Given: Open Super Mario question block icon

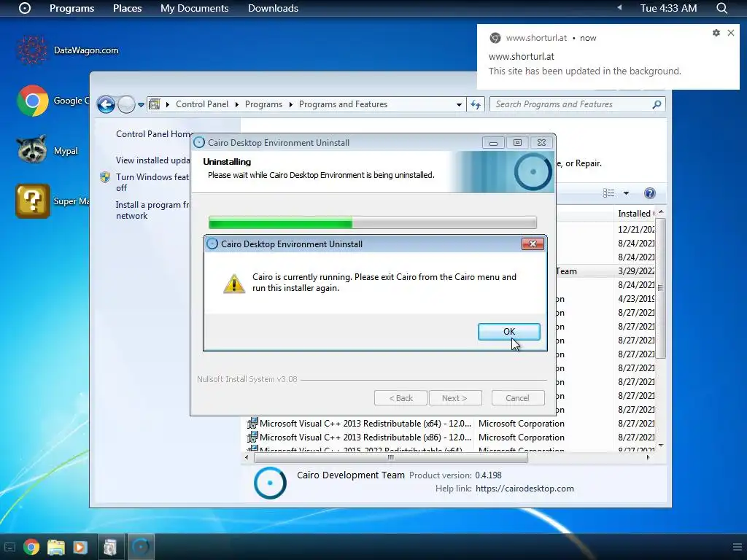Looking at the screenshot, I should (32, 201).
